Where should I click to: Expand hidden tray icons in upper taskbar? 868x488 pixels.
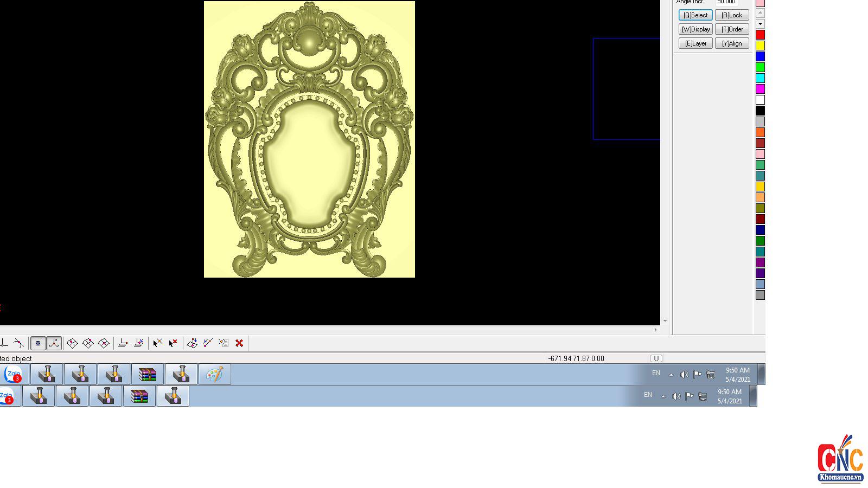pos(671,375)
